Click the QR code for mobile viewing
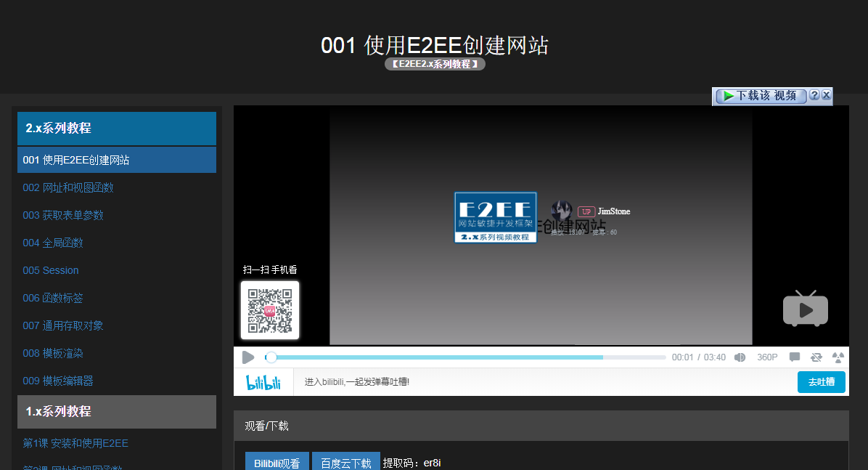 click(x=269, y=310)
